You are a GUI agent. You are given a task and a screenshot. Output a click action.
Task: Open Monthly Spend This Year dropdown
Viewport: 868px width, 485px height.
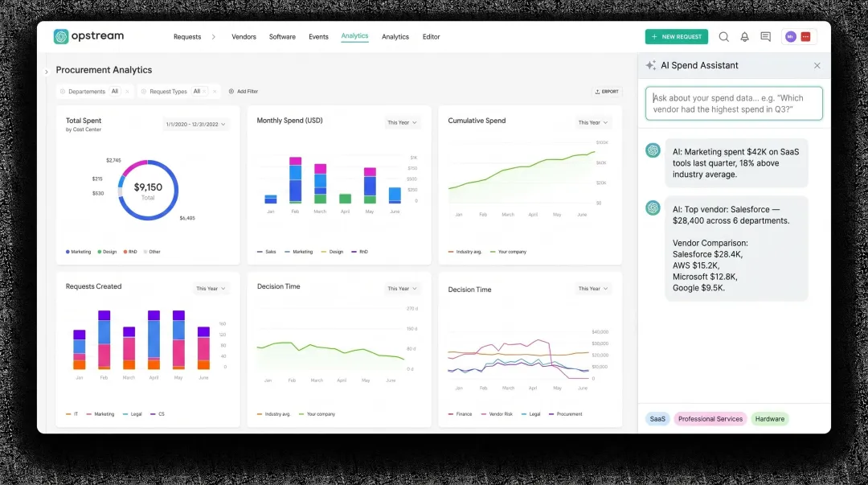402,122
